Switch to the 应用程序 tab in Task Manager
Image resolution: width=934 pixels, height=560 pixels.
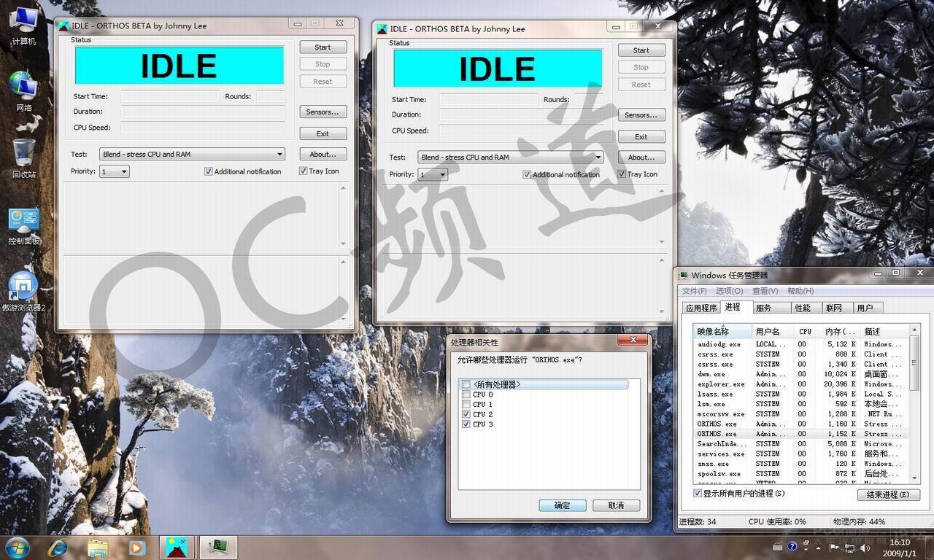click(701, 308)
